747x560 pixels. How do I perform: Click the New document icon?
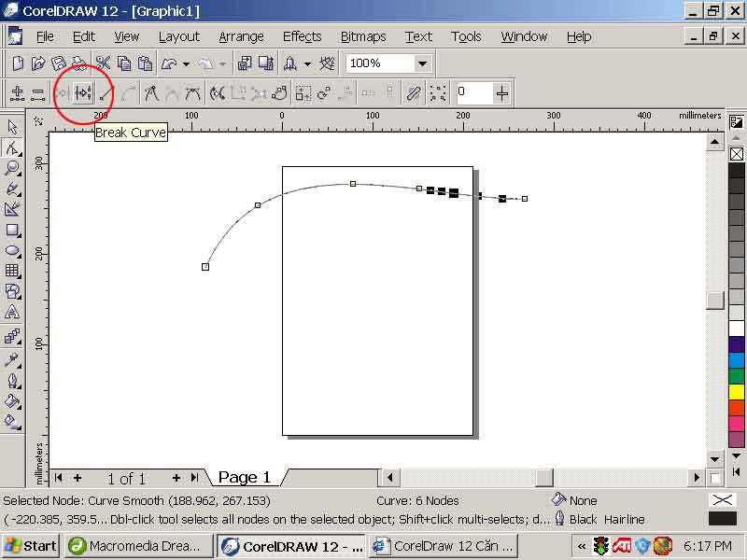pos(18,63)
